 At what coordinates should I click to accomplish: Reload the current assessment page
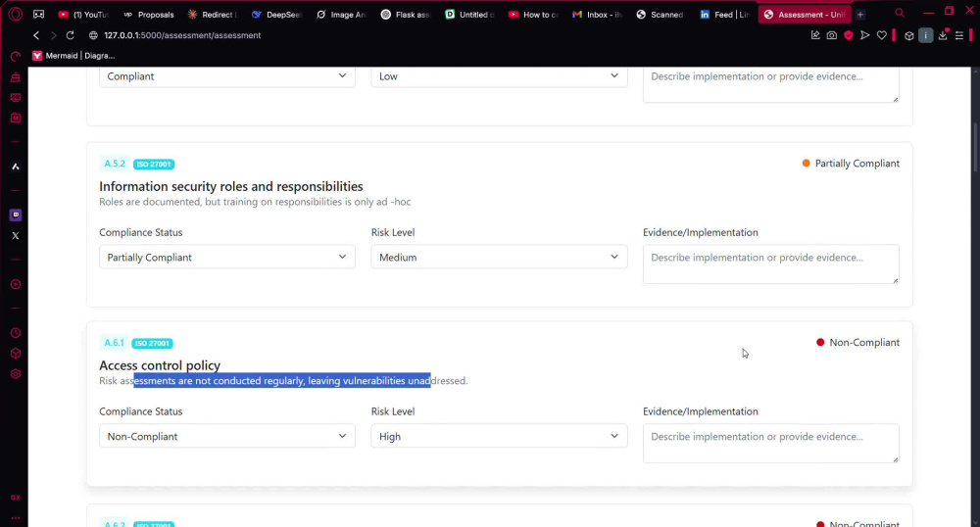(70, 35)
